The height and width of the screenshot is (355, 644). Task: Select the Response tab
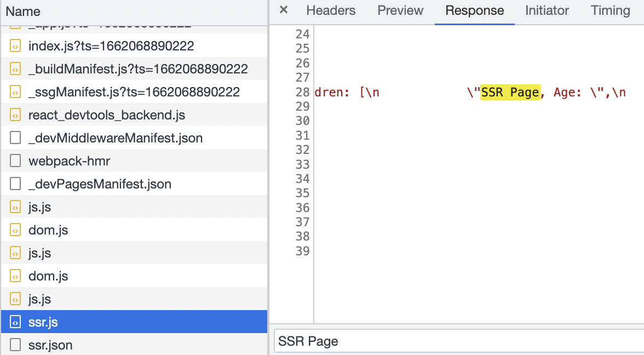(x=474, y=10)
